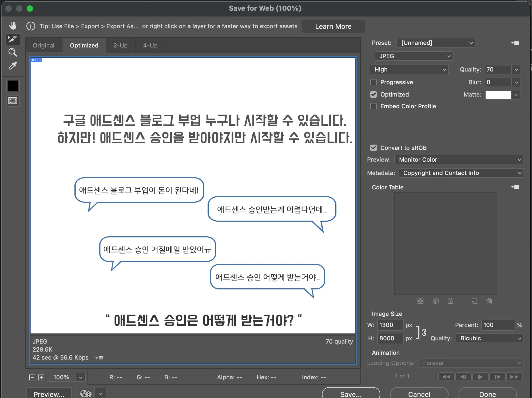Open the Bicubic resample quality dropdown

click(490, 338)
